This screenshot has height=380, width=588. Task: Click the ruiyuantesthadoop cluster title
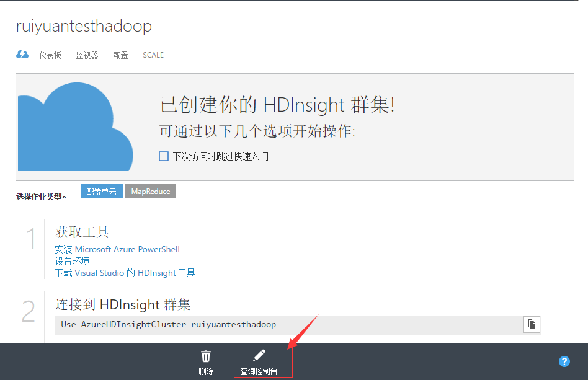84,27
